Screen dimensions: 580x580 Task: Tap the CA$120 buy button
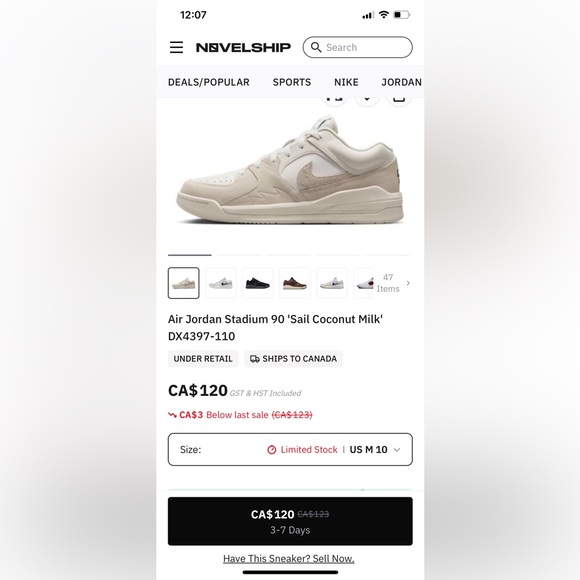(x=290, y=521)
